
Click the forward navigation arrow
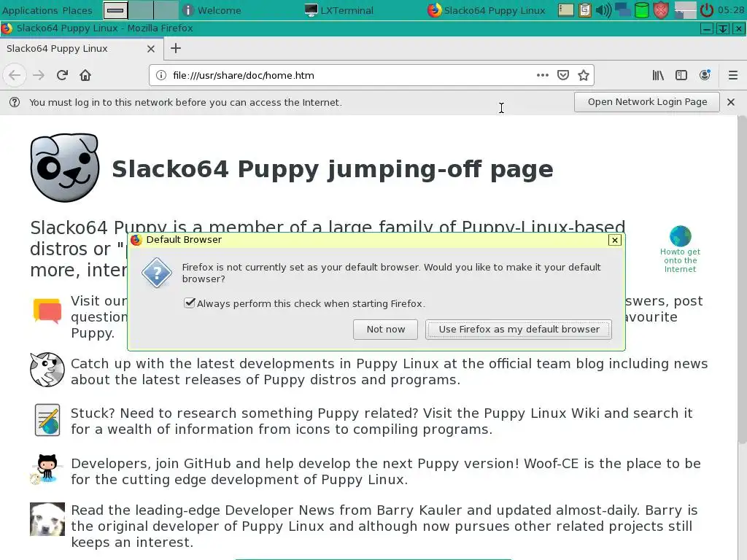[39, 75]
